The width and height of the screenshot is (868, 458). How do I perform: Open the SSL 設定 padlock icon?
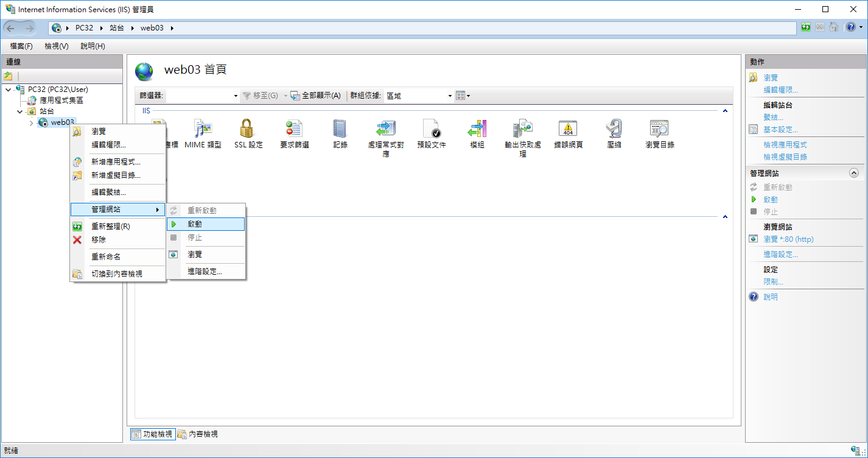[248, 129]
